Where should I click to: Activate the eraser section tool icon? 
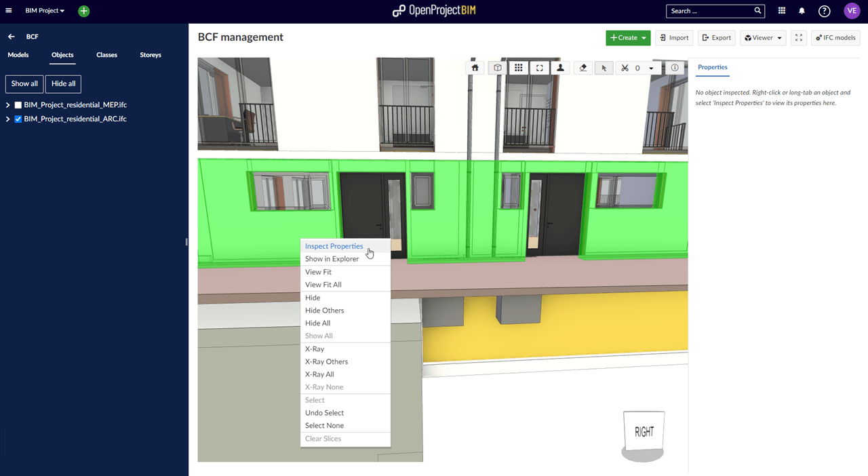[x=583, y=68]
